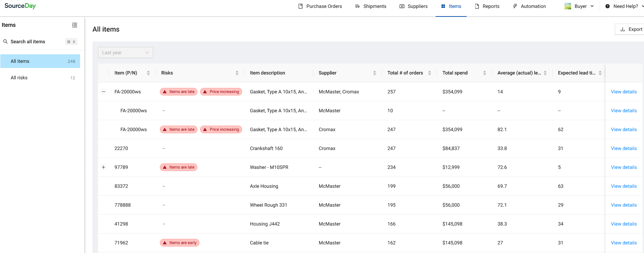Click the SourceDay logo
Image resolution: width=644 pixels, height=253 pixels.
tap(20, 6)
